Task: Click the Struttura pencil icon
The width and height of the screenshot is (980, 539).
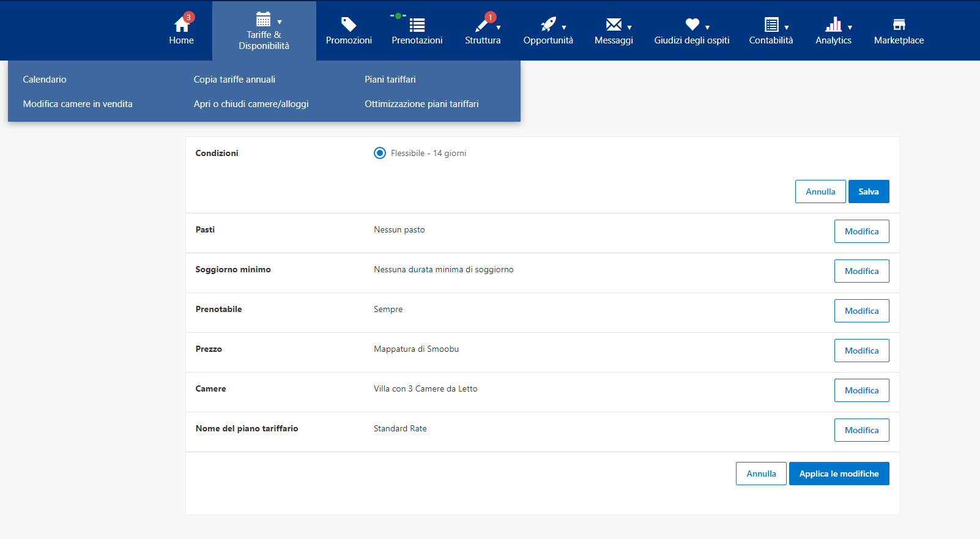Action: point(483,25)
